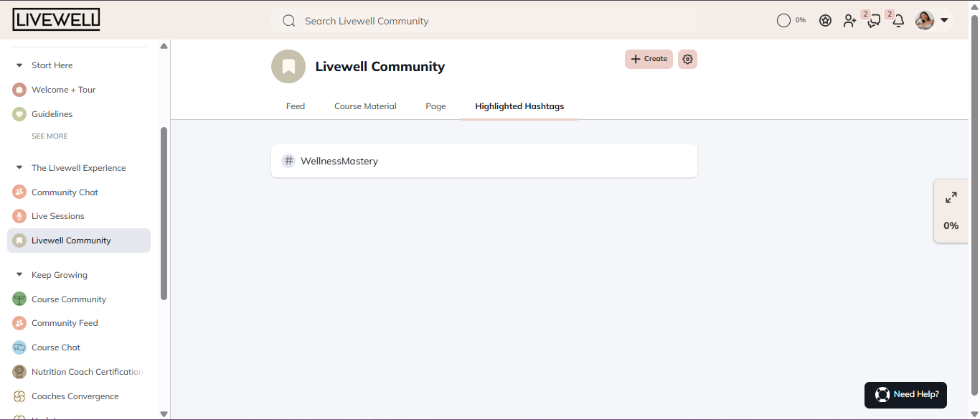Click the Search Livewell Community field
Viewport: 980px width, 420px height.
click(x=484, y=21)
